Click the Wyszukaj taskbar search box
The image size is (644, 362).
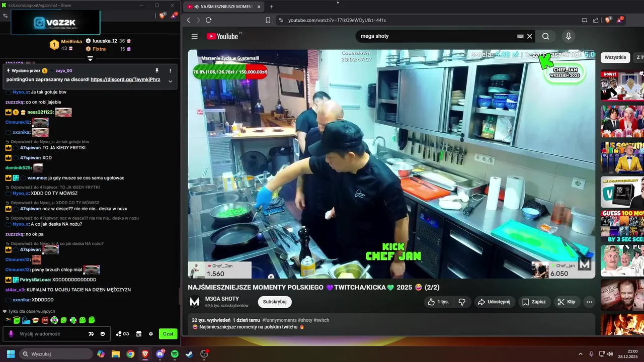tap(56, 354)
